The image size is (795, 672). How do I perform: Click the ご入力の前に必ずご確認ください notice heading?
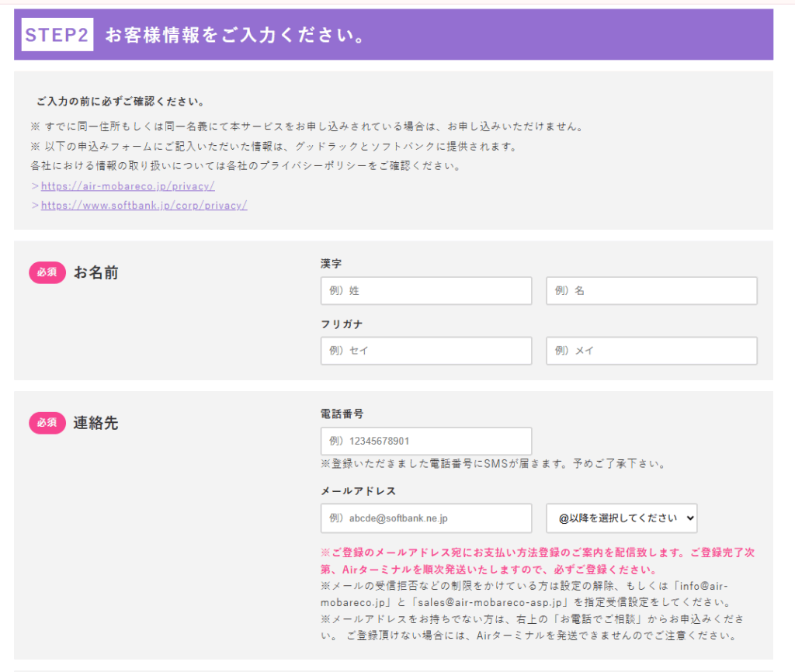point(120,102)
